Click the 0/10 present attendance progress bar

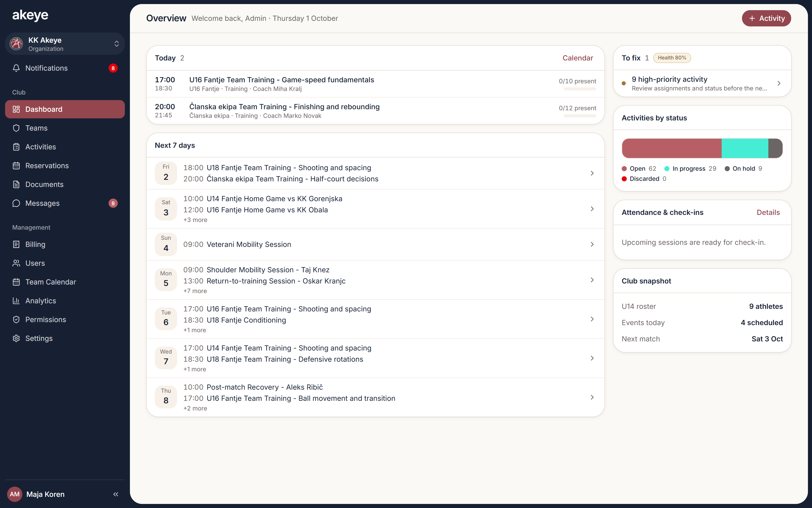pos(580,89)
